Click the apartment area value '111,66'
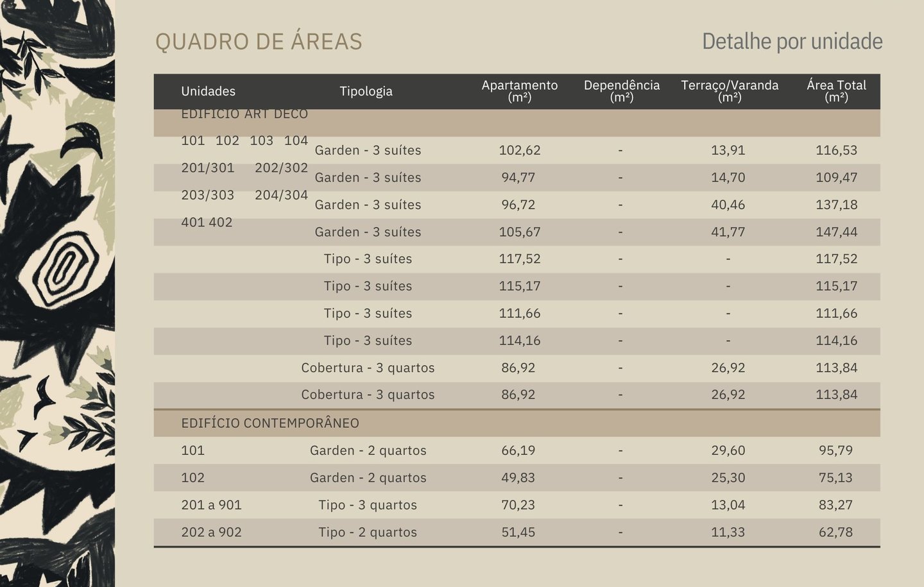924x587 pixels. [x=520, y=314]
